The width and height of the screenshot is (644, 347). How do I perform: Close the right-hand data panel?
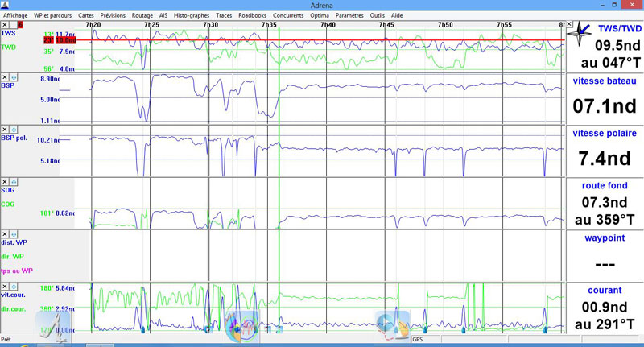click(569, 24)
